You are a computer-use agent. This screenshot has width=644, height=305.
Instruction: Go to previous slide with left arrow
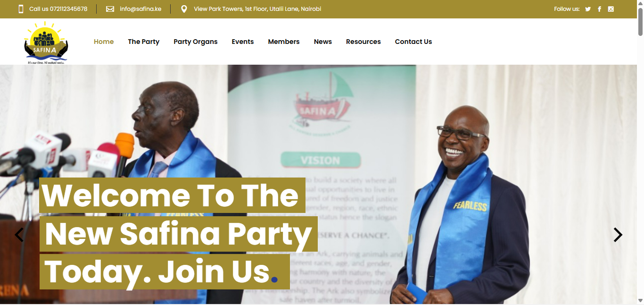click(19, 235)
